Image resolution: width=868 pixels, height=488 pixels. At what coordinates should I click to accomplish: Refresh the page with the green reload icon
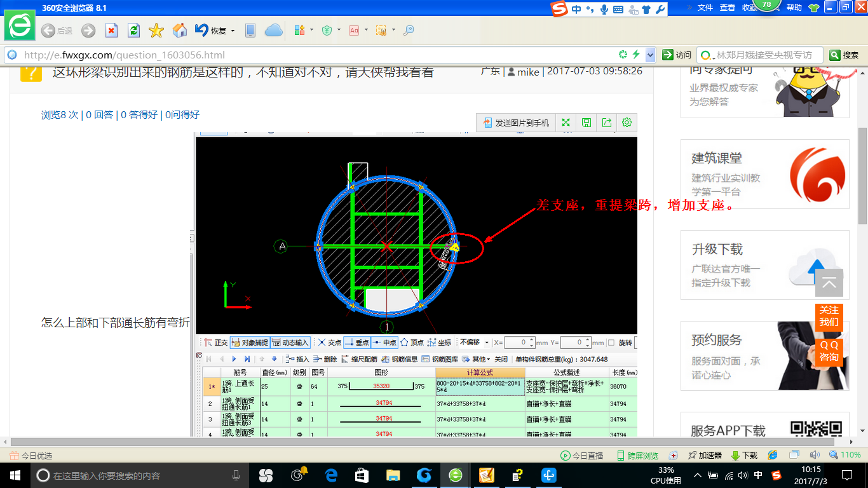[x=133, y=30]
